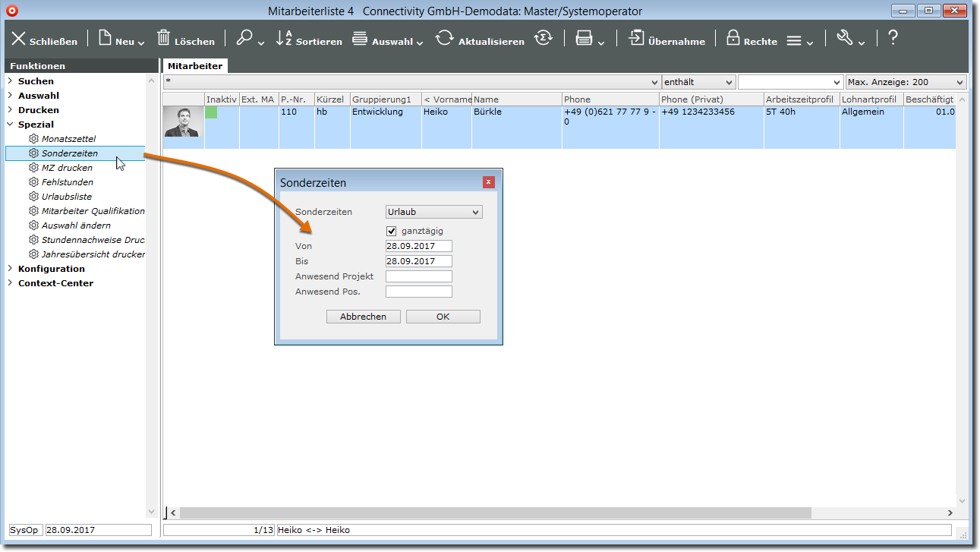This screenshot has height=552, width=980.
Task: Select the Mitarbeiter tab
Action: [195, 66]
